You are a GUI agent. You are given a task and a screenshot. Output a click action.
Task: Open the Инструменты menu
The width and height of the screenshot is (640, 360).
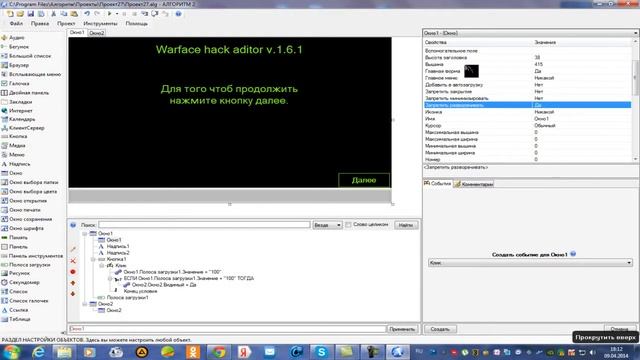click(100, 24)
